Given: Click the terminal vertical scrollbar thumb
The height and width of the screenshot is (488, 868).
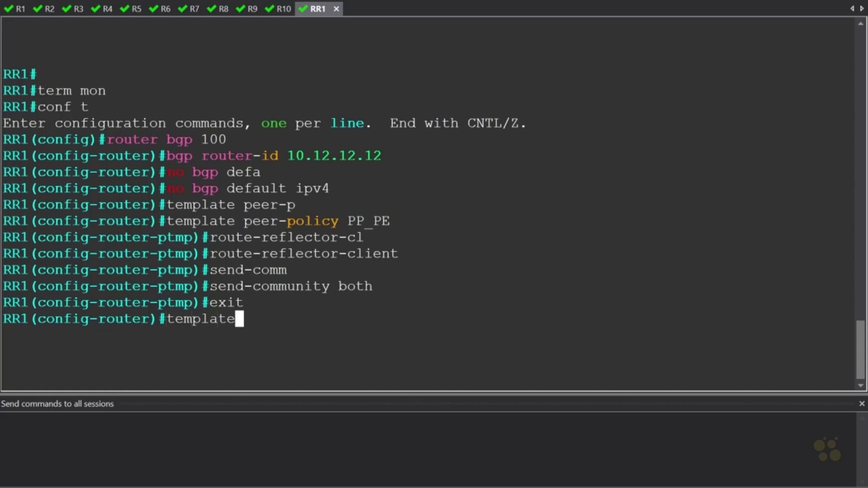Looking at the screenshot, I should 860,350.
